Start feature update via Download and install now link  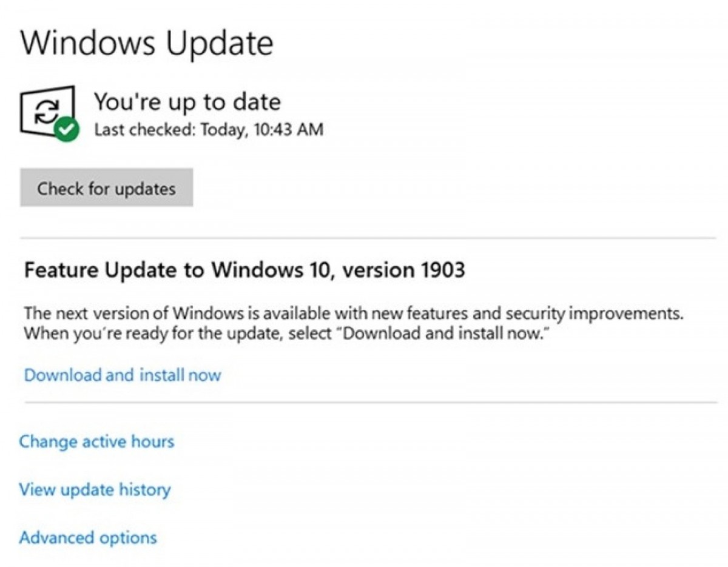[x=123, y=375]
